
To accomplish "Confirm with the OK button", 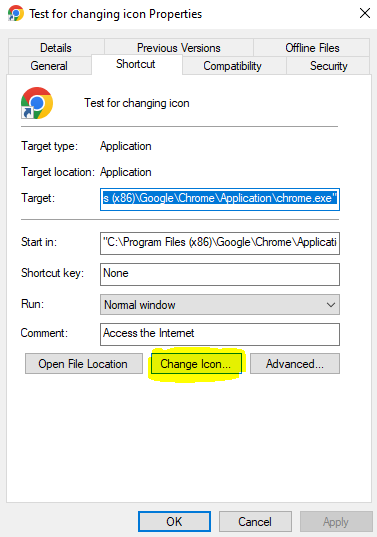I will (x=174, y=522).
